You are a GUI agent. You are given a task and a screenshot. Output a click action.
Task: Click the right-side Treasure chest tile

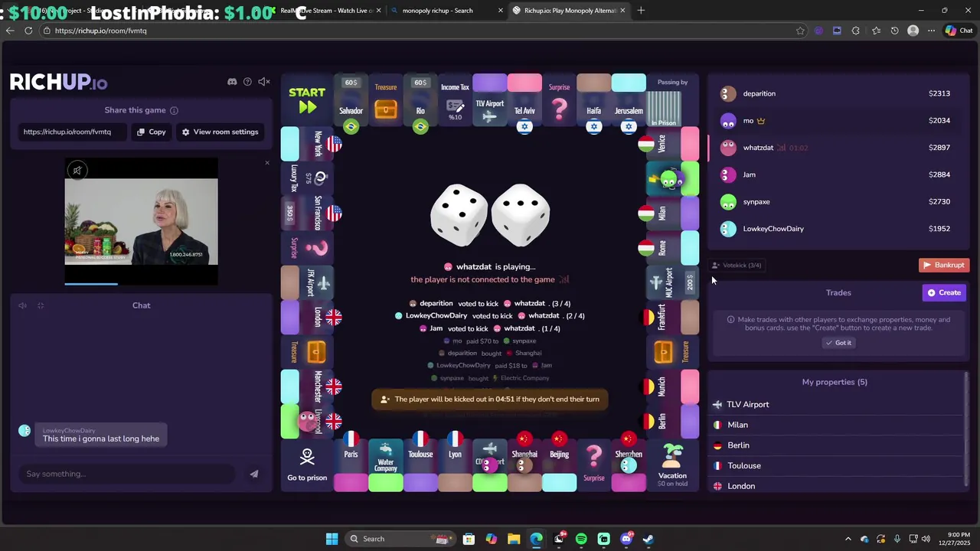coord(673,352)
